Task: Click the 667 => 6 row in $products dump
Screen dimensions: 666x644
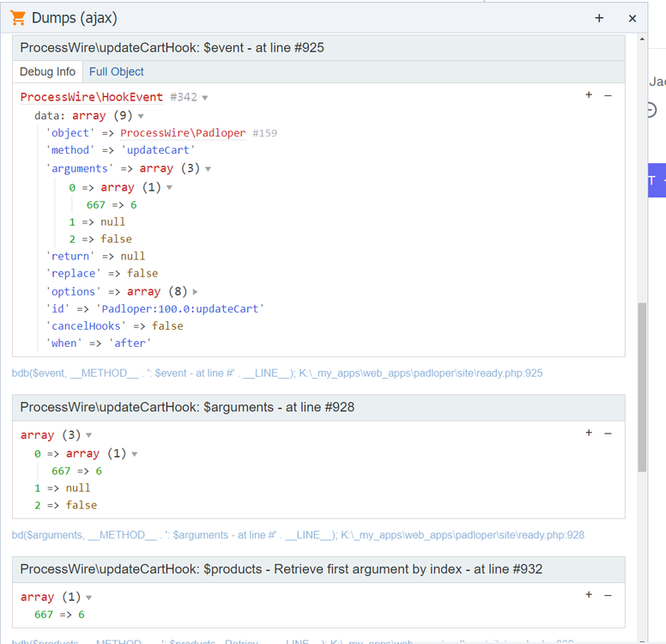Action: click(59, 615)
